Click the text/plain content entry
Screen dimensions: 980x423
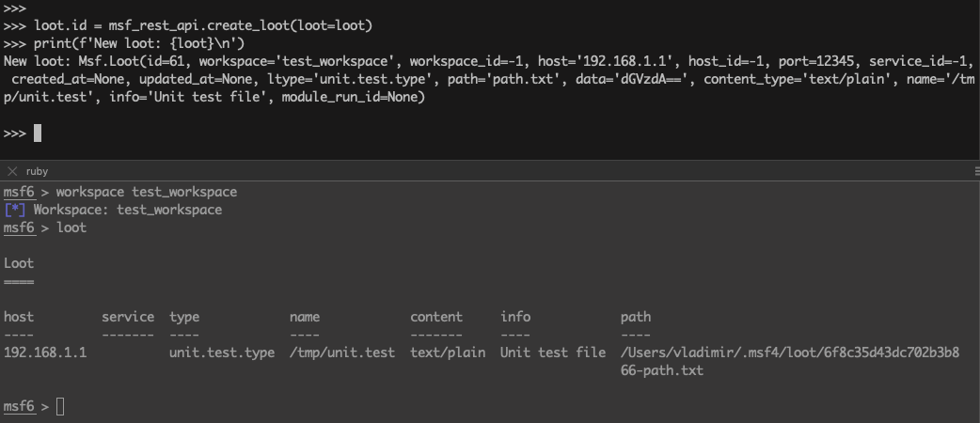point(448,352)
